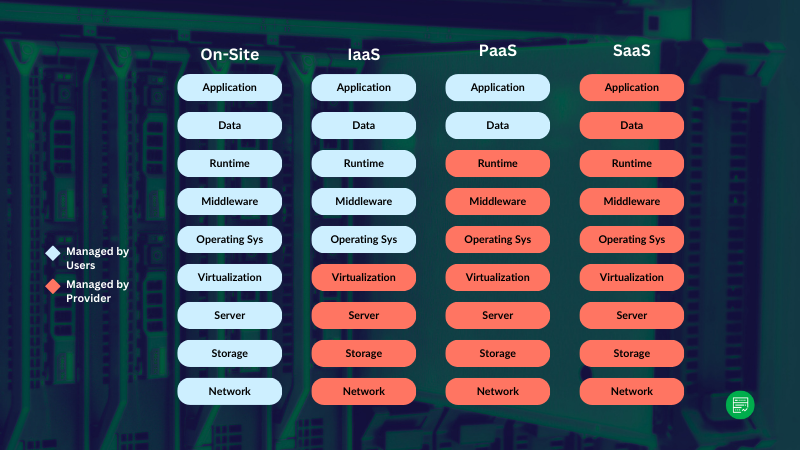The width and height of the screenshot is (800, 450).
Task: Select the IaaS column heading
Action: 364,54
